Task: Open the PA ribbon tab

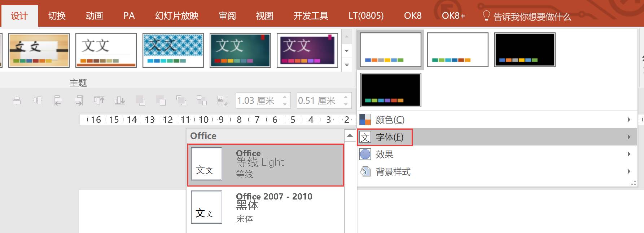Action: coord(129,16)
